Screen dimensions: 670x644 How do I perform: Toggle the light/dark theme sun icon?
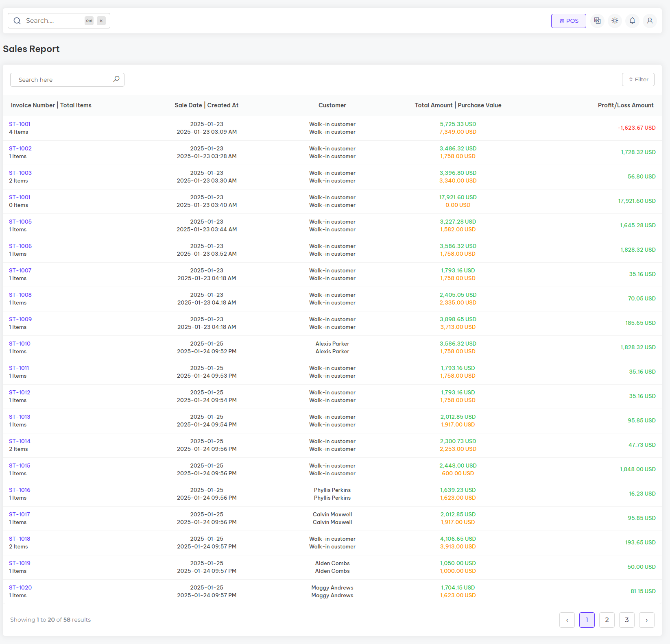pyautogui.click(x=615, y=21)
